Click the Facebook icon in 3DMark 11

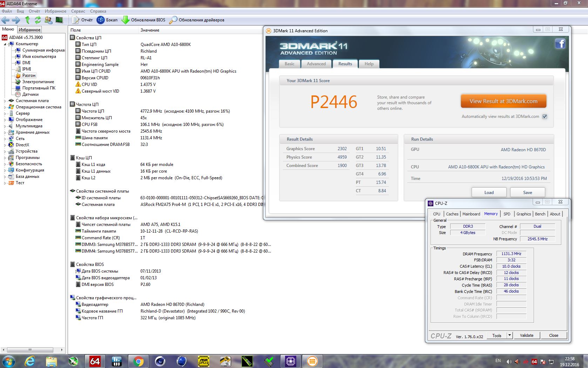[560, 44]
